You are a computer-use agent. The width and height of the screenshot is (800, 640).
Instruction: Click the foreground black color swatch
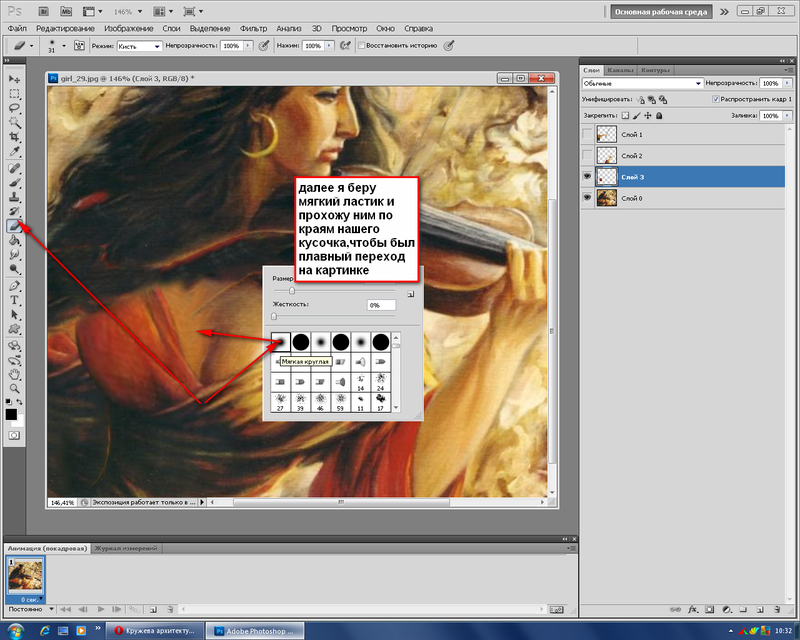click(x=11, y=413)
